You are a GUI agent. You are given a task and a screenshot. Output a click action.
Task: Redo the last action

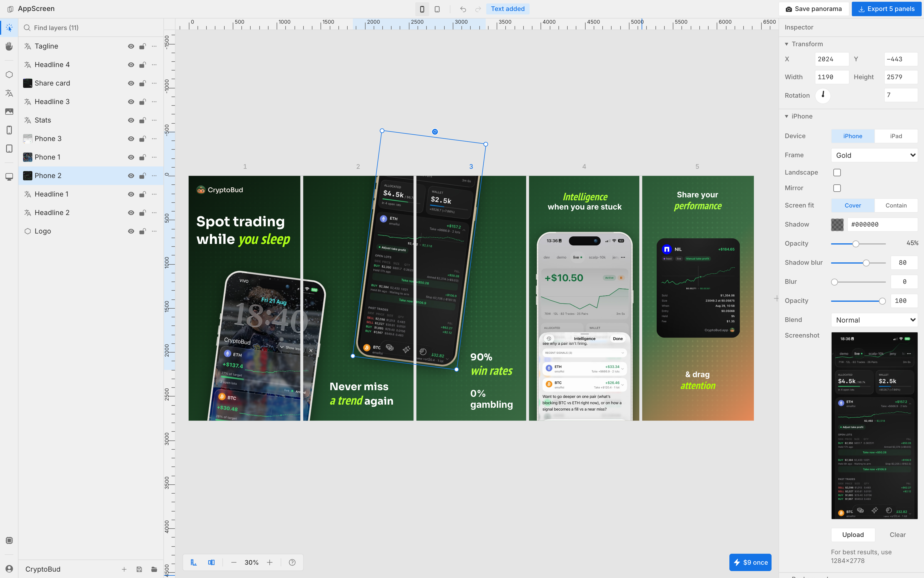pyautogui.click(x=478, y=9)
